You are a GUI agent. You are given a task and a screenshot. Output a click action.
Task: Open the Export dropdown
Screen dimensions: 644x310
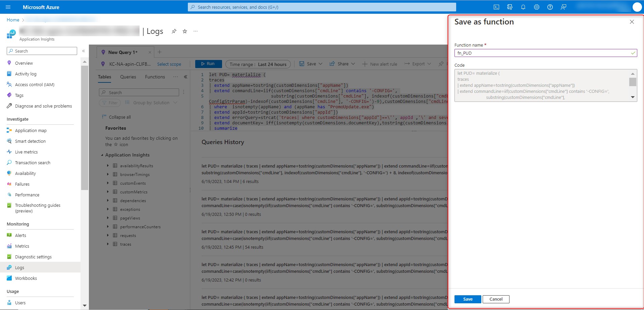tap(418, 64)
